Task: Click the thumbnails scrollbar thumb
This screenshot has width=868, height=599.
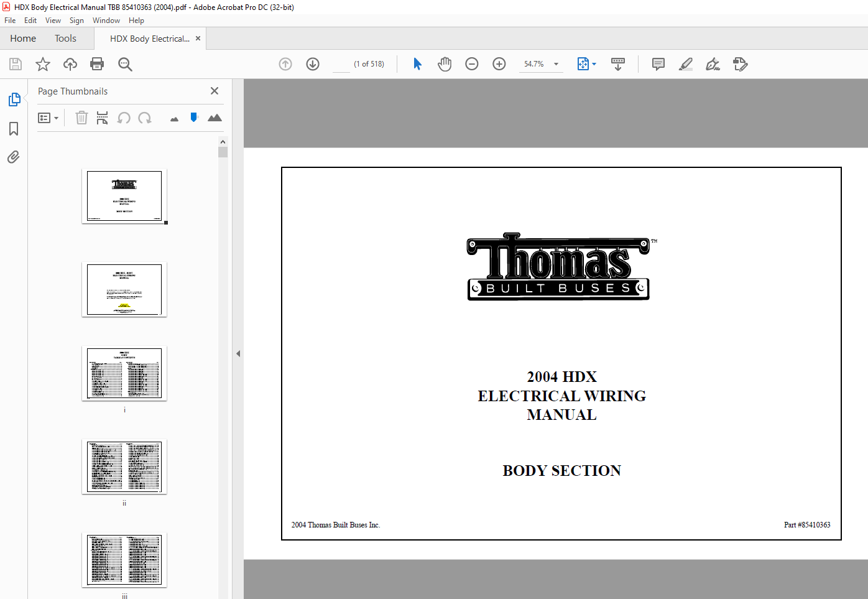Action: point(223,152)
